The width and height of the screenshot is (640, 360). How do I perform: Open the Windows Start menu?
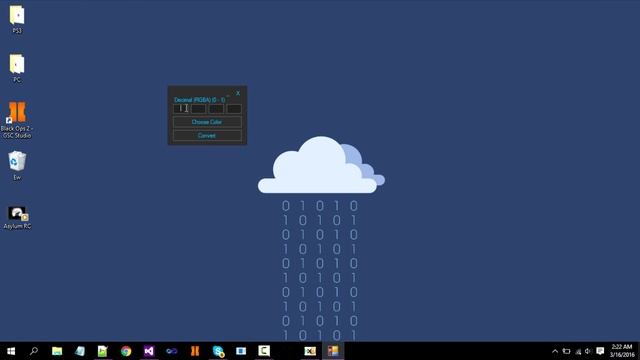tap(11, 351)
